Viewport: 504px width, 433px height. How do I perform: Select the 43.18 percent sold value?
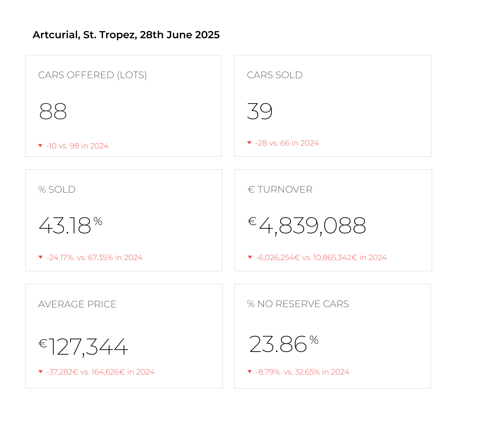70,226
